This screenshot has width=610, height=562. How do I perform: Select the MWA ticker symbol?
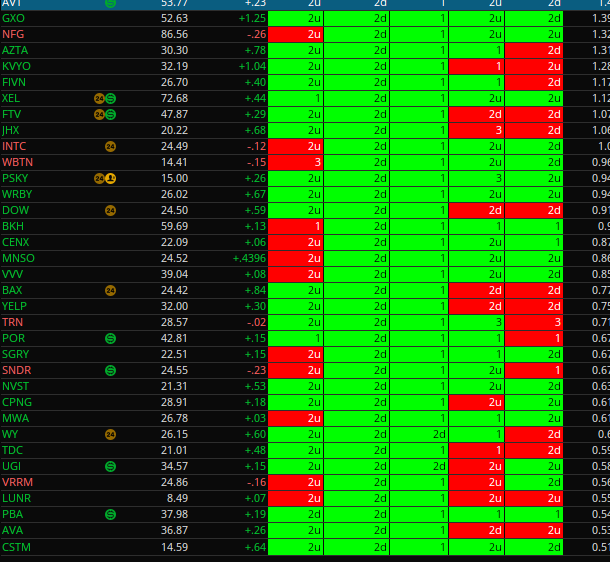pos(16,418)
